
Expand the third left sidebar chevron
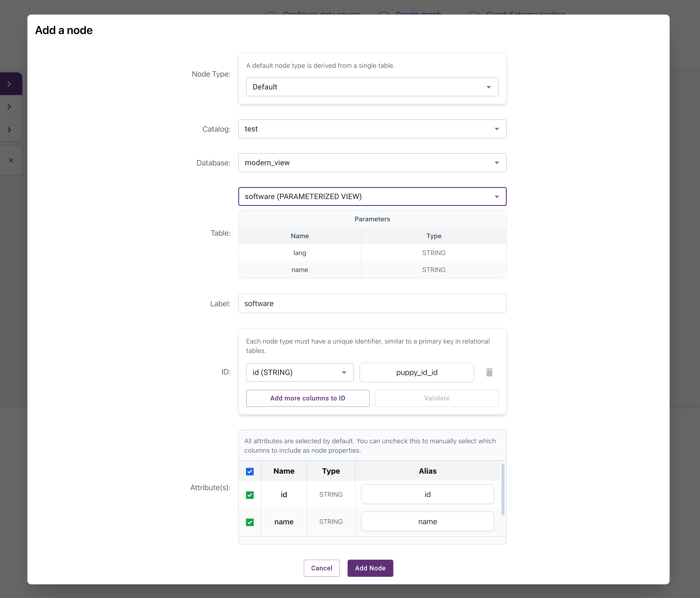(9, 130)
